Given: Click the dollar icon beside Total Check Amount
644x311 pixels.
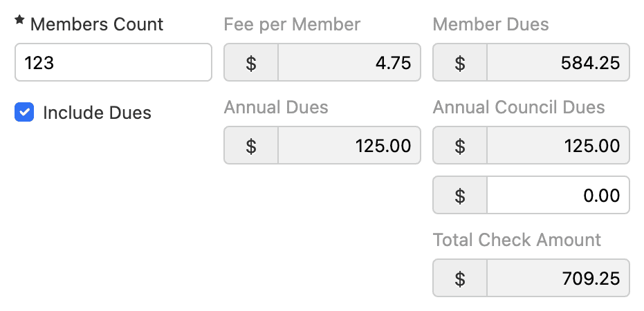Looking at the screenshot, I should click(x=460, y=278).
